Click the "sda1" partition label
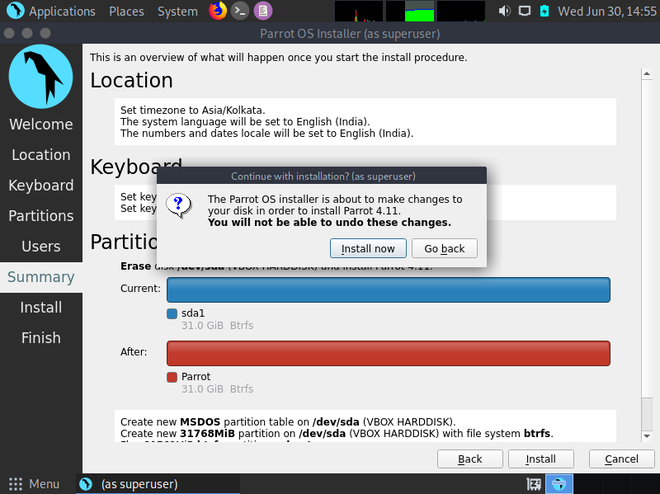 pos(193,313)
